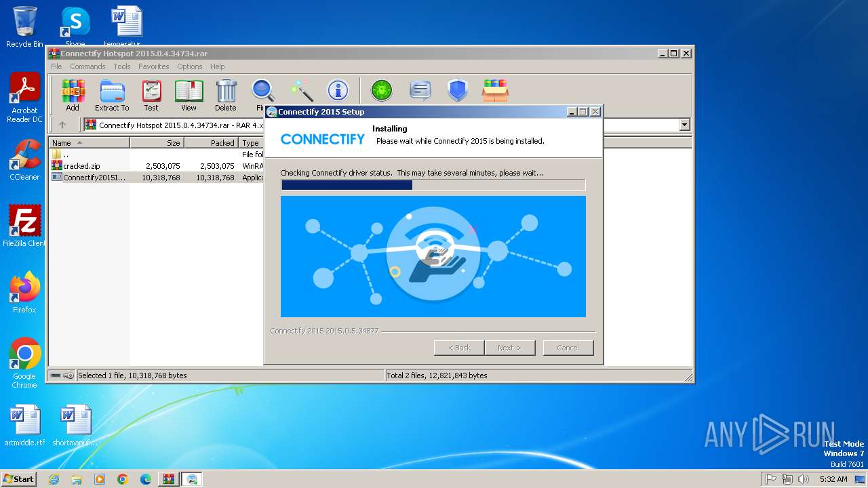Select the parent folder '..' row

tap(157, 155)
